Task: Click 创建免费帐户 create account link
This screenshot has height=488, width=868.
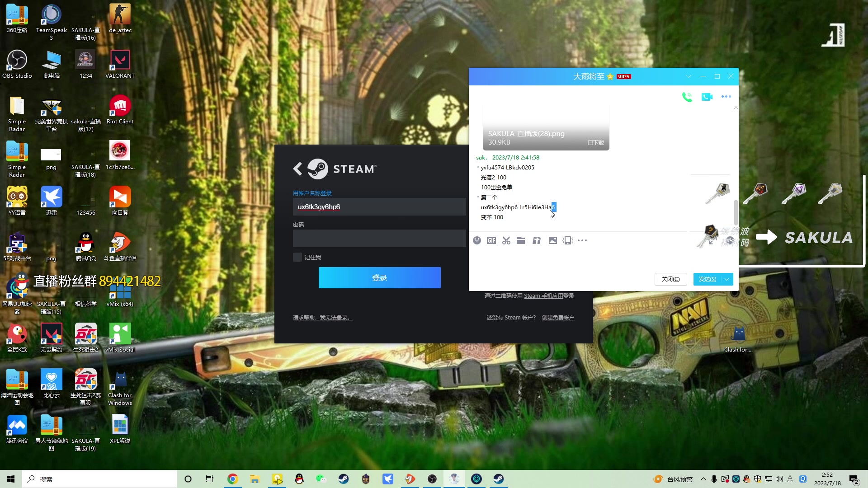Action: pyautogui.click(x=558, y=318)
